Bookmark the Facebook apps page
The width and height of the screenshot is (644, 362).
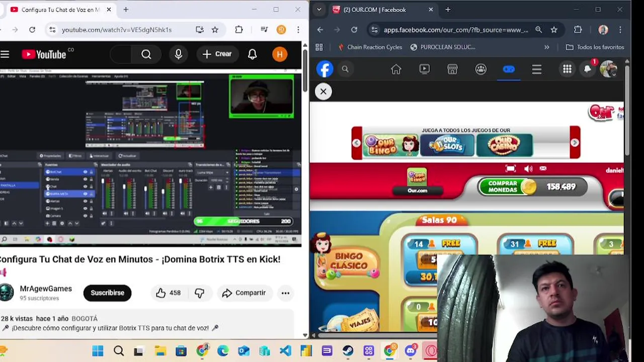554,30
